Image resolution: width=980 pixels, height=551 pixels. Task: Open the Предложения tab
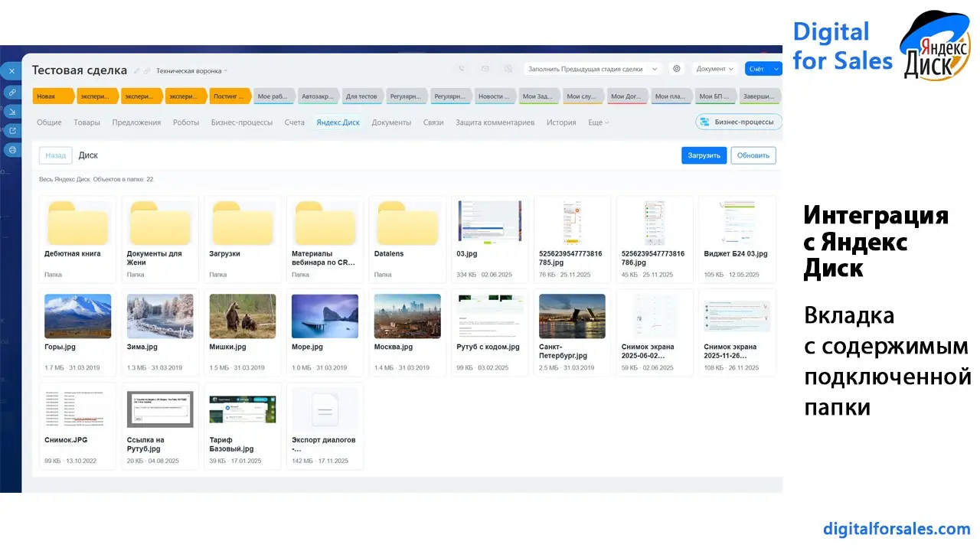click(136, 122)
